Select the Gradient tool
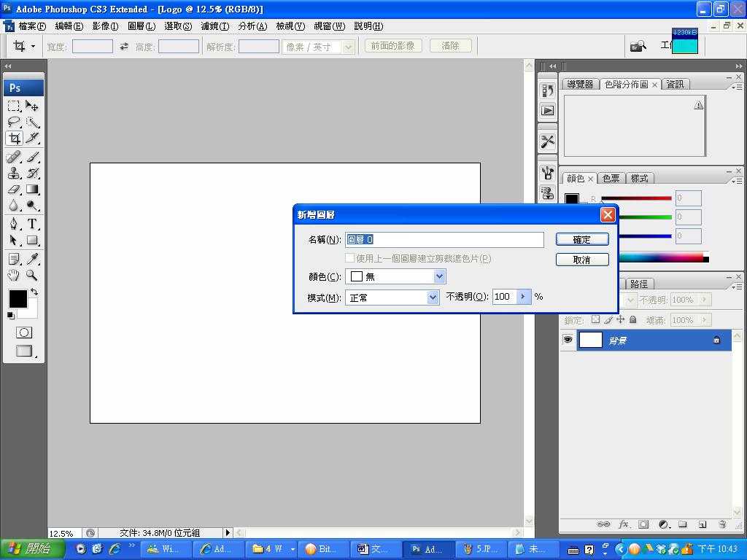 (32, 189)
